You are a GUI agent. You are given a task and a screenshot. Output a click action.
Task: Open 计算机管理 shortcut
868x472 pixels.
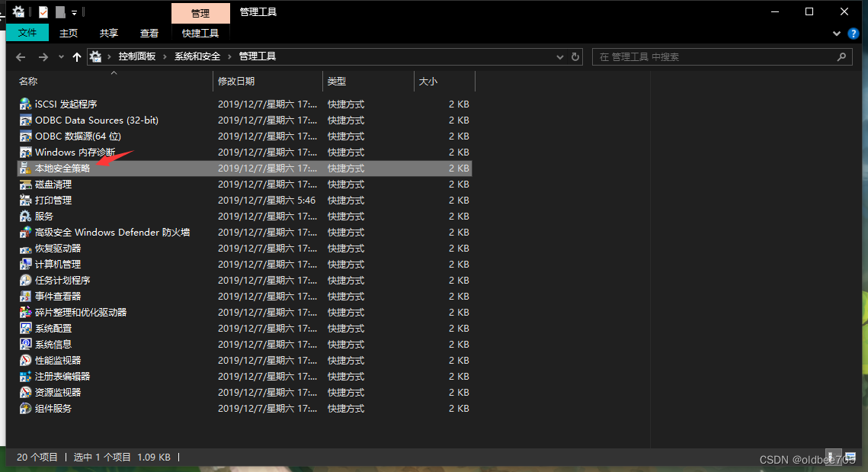tap(56, 264)
